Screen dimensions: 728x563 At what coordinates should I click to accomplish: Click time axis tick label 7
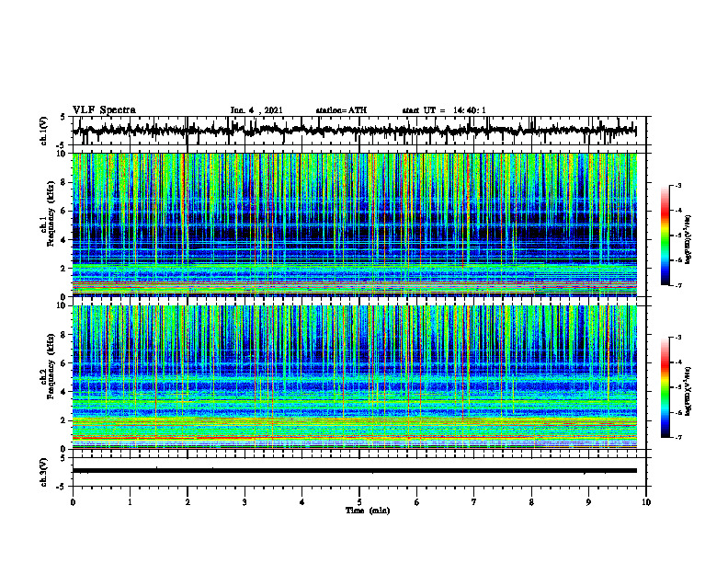click(x=474, y=502)
